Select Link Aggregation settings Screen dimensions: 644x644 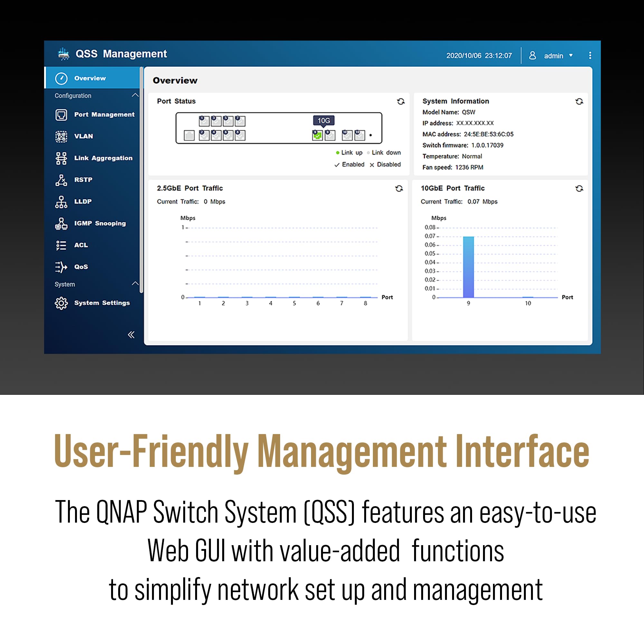pos(103,158)
